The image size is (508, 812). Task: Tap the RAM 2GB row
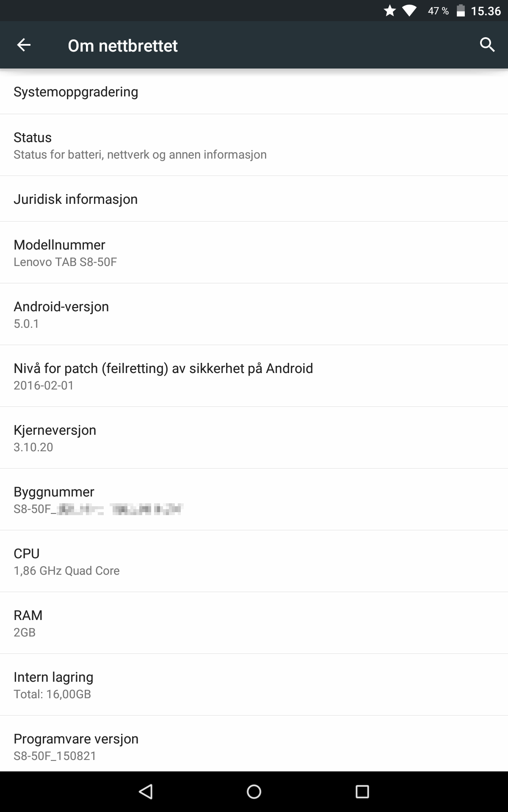pyautogui.click(x=254, y=623)
